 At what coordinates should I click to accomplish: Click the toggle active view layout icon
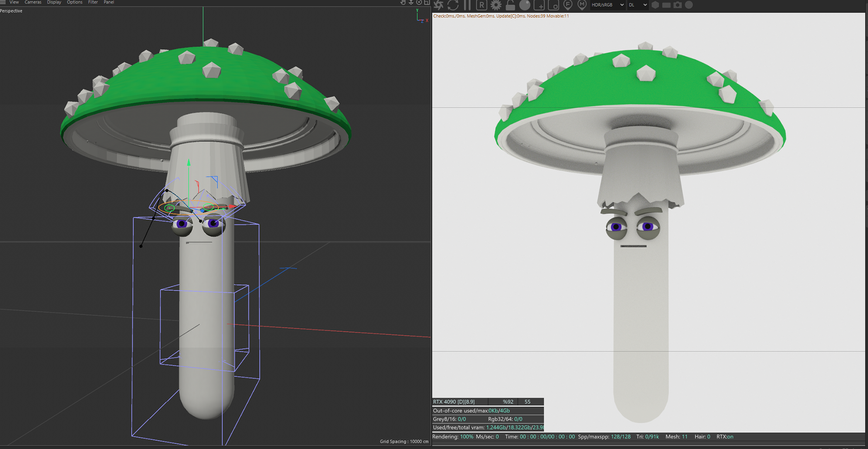pyautogui.click(x=427, y=2)
